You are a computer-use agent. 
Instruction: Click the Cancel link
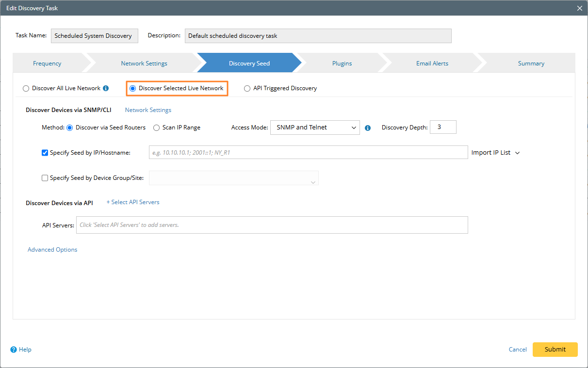[x=518, y=350]
